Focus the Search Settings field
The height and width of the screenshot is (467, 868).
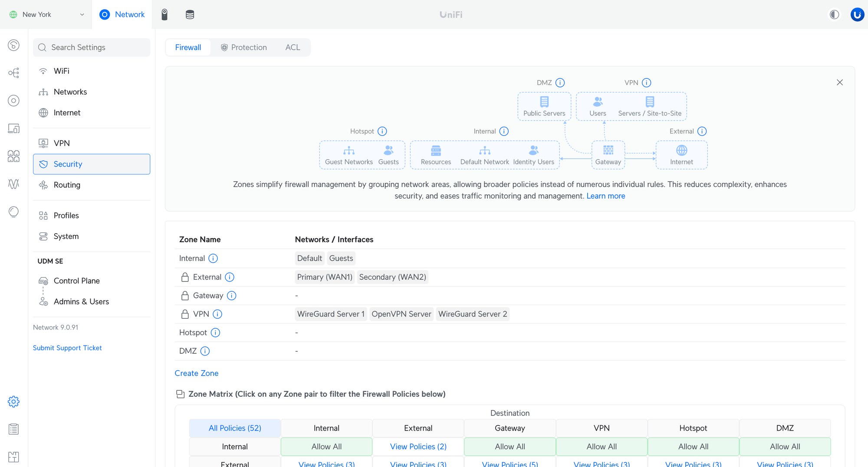[92, 47]
